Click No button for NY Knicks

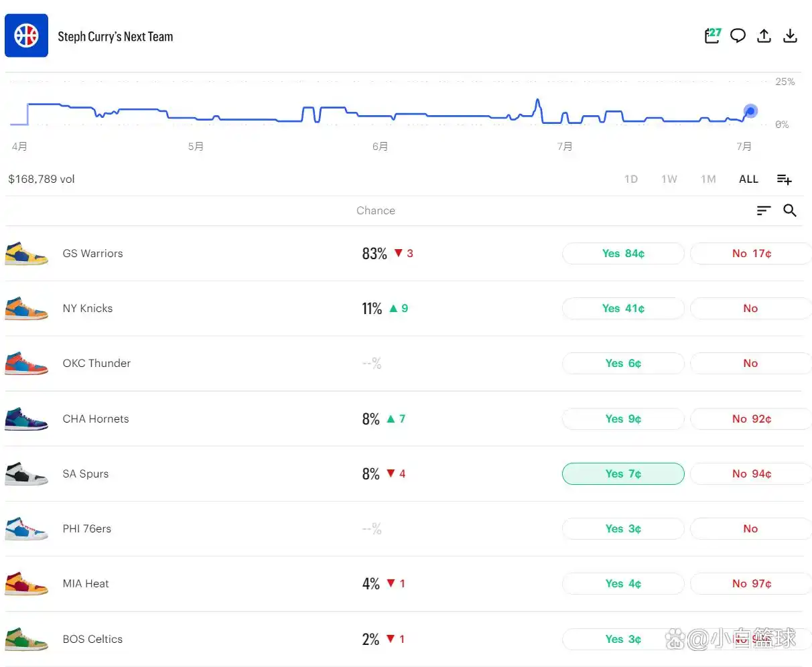pyautogui.click(x=751, y=308)
